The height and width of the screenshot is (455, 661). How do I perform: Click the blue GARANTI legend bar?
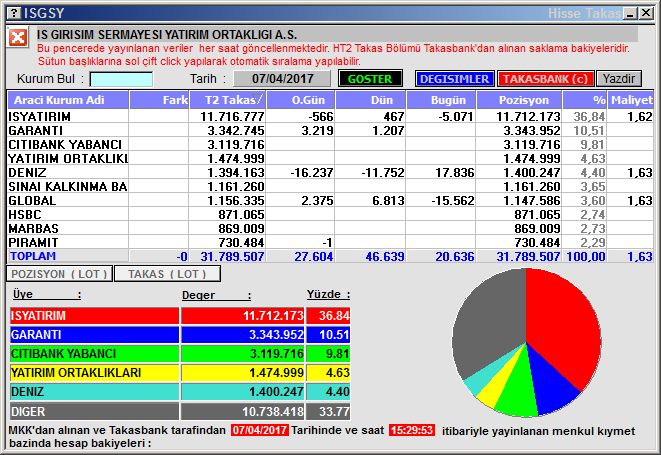coord(94,334)
